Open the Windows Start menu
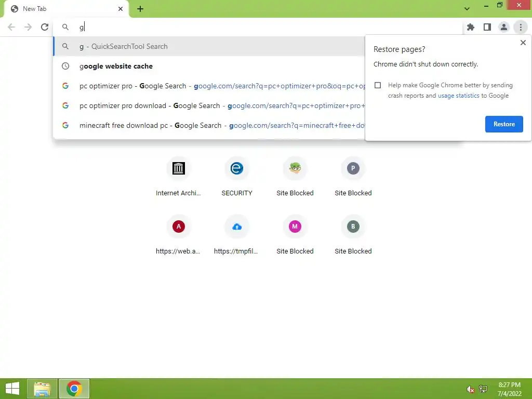Image resolution: width=532 pixels, height=399 pixels. (12, 389)
